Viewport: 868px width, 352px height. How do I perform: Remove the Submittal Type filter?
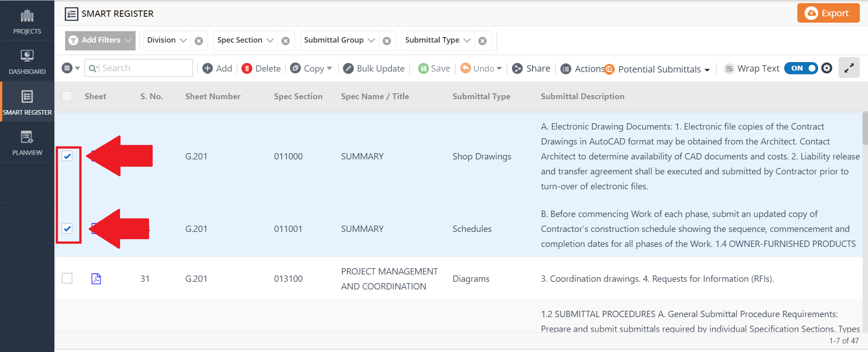point(482,41)
